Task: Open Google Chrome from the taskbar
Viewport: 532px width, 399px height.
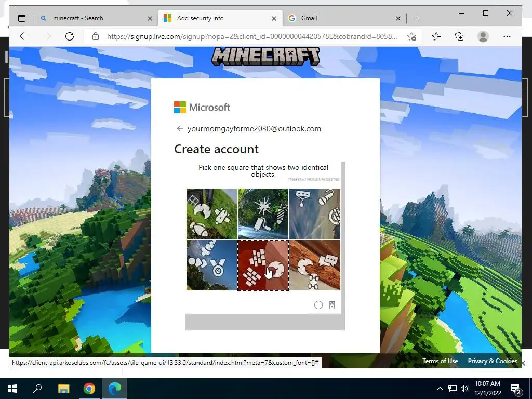Action: pos(89,389)
